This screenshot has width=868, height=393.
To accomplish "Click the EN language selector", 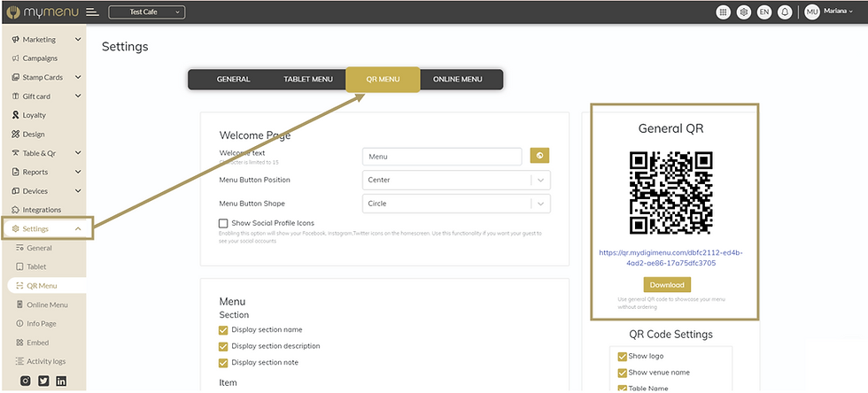I will click(x=764, y=12).
